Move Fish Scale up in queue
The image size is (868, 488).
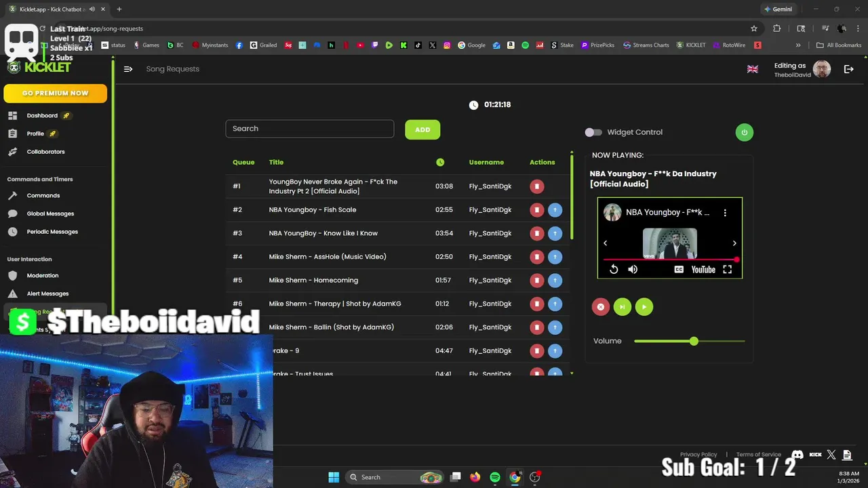coord(555,210)
